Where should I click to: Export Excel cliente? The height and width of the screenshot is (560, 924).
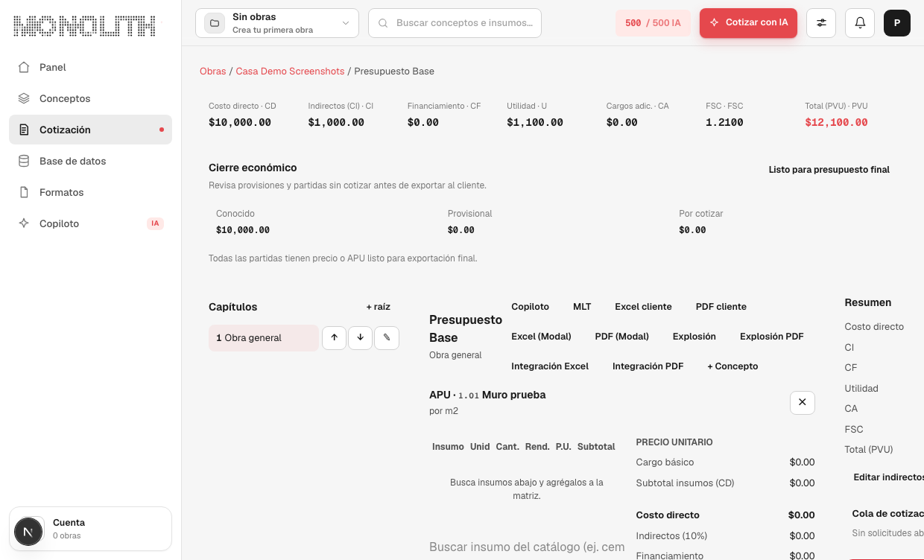[x=643, y=307]
